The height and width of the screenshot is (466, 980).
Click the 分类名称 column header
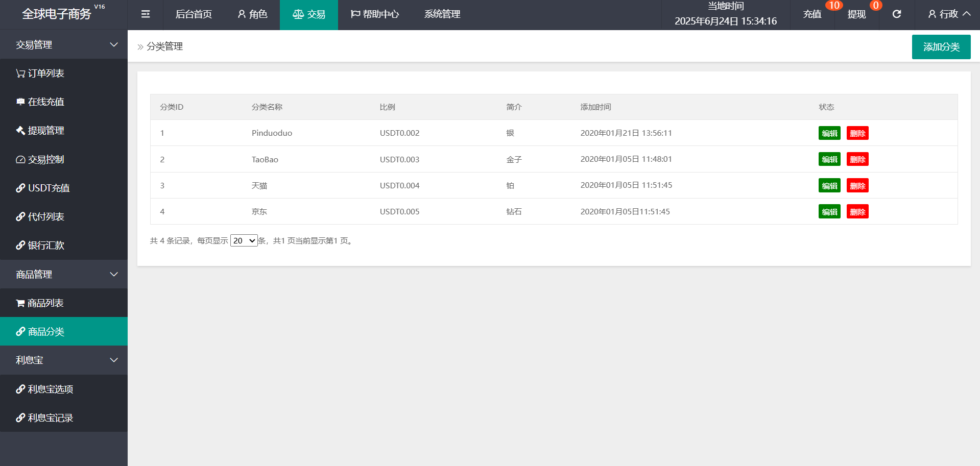click(x=267, y=107)
